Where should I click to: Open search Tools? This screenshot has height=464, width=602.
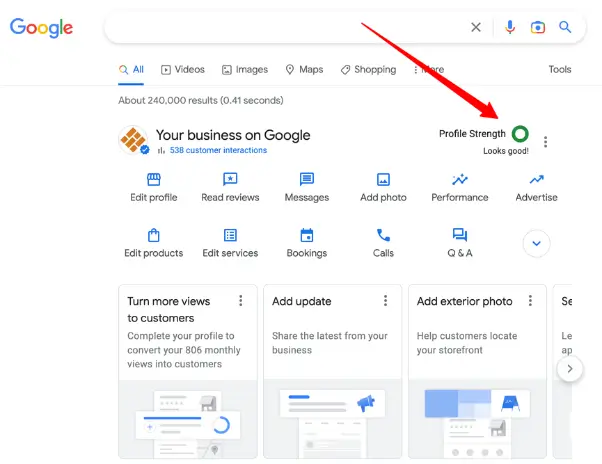[x=559, y=69]
